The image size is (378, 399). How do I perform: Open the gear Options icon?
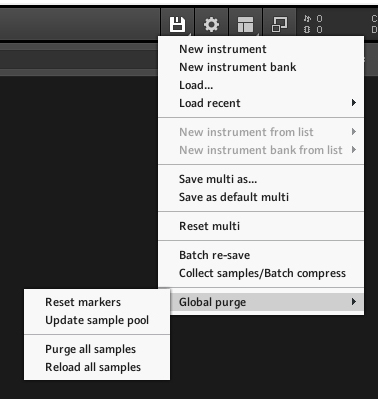211,24
